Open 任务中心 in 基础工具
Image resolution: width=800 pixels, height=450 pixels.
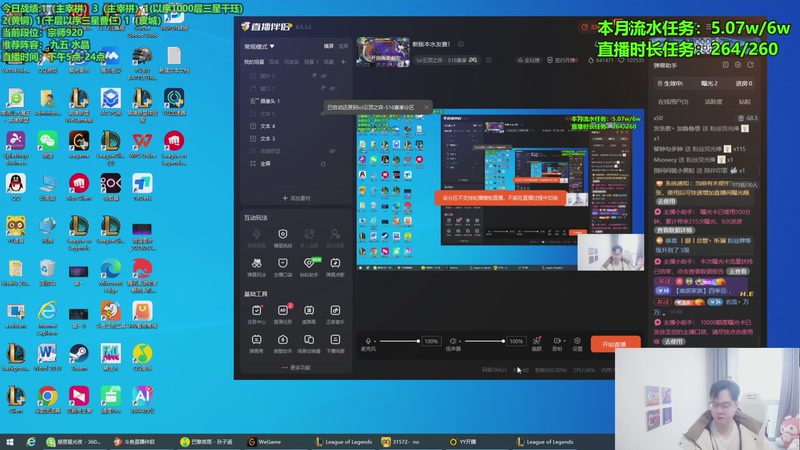256,314
